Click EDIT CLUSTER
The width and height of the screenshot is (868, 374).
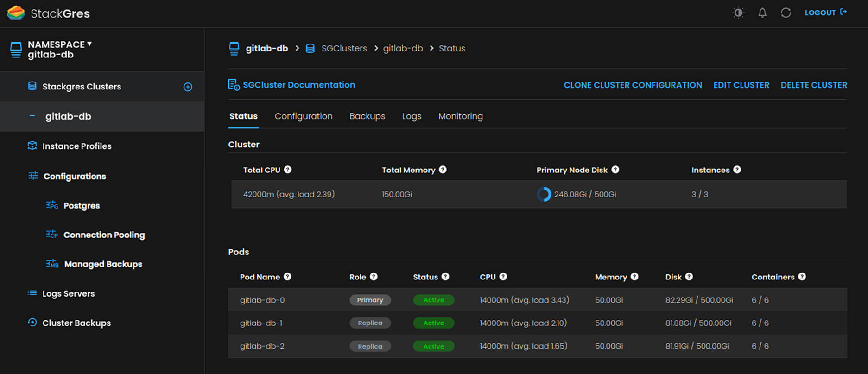(741, 85)
